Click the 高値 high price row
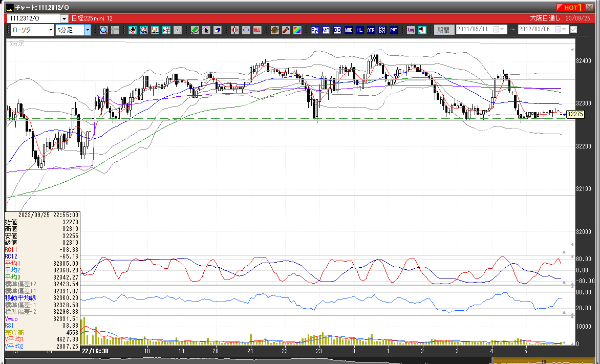This screenshot has height=364, width=600. 41,229
